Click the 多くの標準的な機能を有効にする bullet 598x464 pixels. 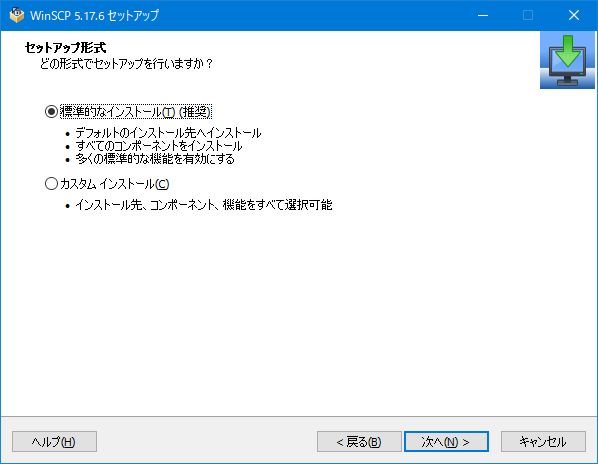point(155,159)
